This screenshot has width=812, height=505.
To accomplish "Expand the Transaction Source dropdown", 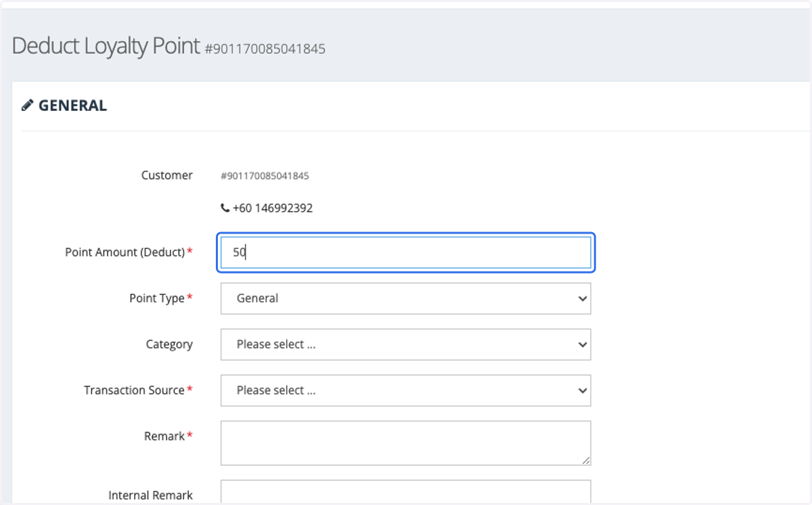I will click(x=406, y=391).
